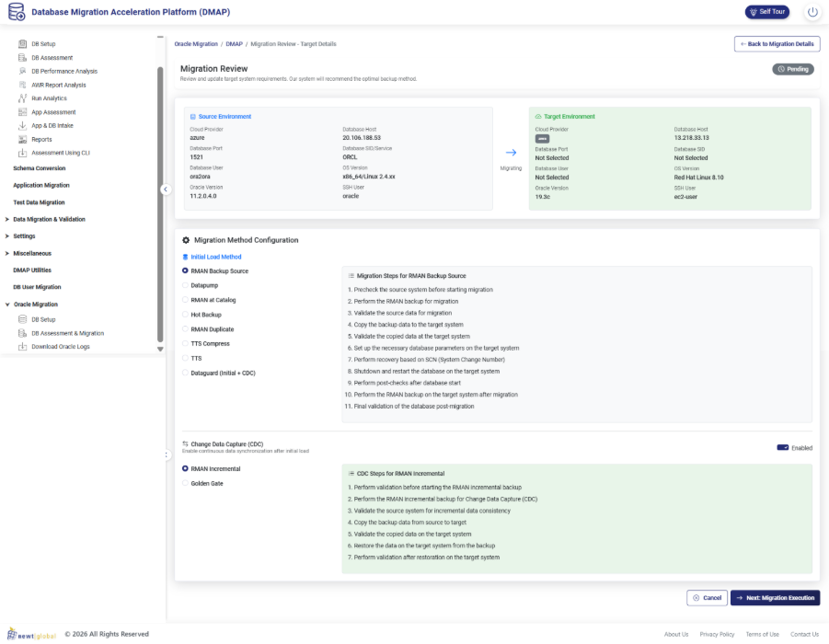Viewport: 829px width, 644px height.
Task: Click the Reports icon in sidebar
Action: [23, 139]
